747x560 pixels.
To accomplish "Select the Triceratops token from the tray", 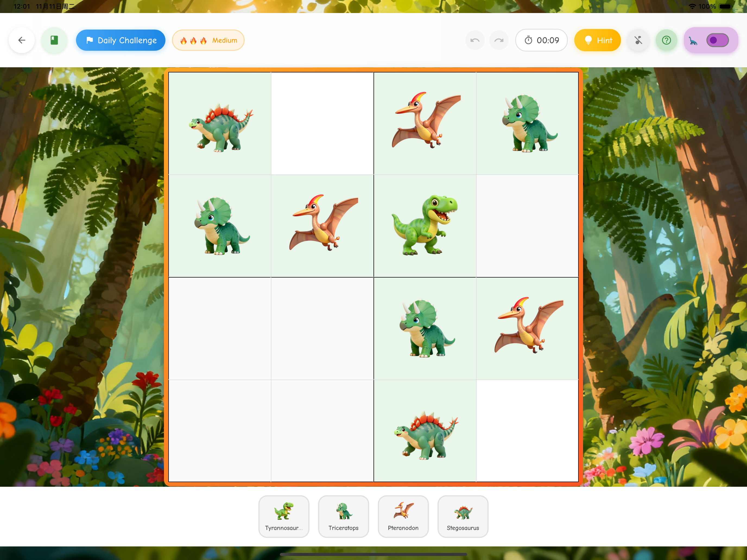I will [x=343, y=516].
